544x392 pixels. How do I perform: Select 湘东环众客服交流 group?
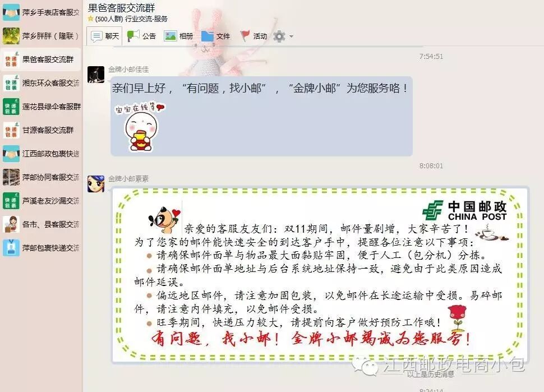click(41, 83)
